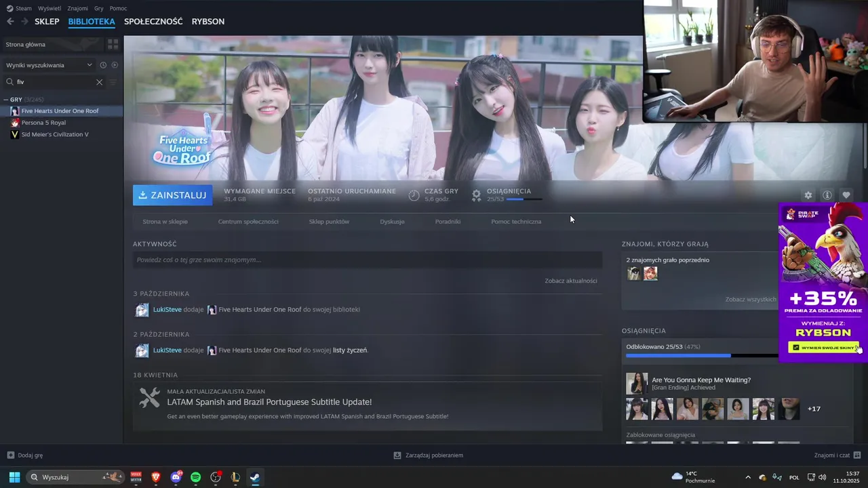
Task: Open Manage downloads icon
Action: pyautogui.click(x=397, y=455)
